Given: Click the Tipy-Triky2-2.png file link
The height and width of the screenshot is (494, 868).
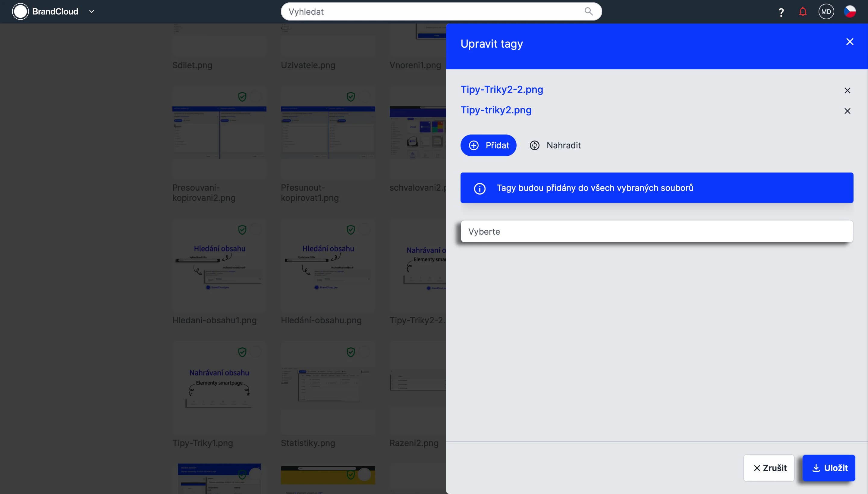Looking at the screenshot, I should (x=502, y=90).
